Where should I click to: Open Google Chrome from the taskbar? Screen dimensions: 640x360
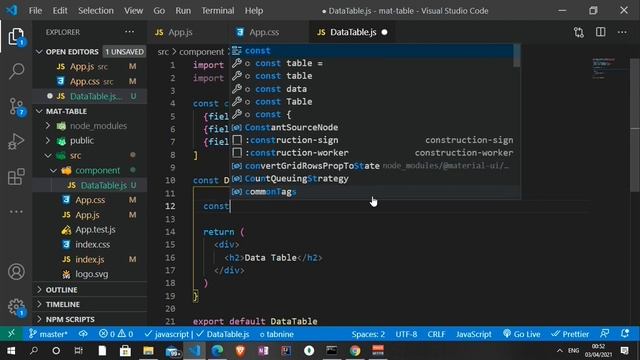point(355,351)
